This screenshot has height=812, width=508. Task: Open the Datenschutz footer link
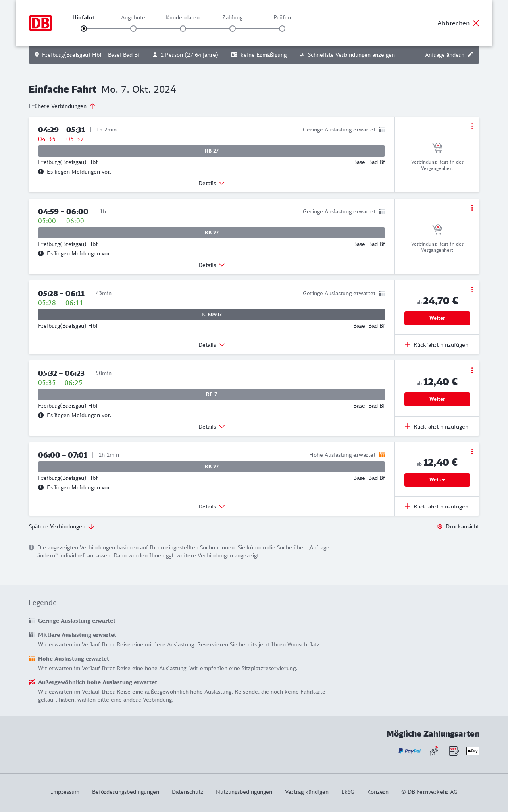click(x=187, y=792)
